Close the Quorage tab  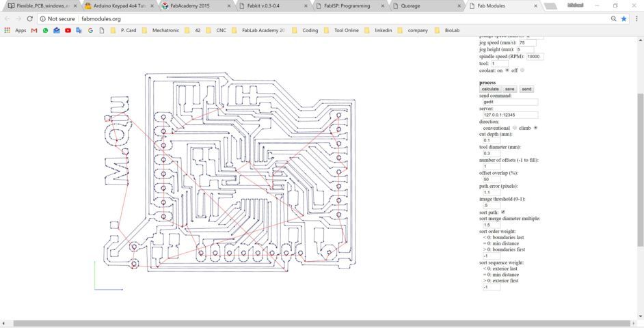(459, 6)
